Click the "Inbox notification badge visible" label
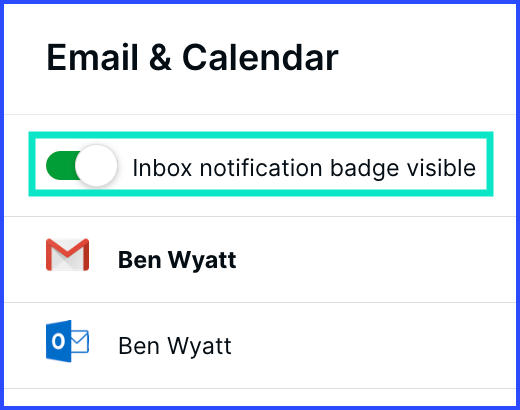The image size is (520, 410). (304, 168)
